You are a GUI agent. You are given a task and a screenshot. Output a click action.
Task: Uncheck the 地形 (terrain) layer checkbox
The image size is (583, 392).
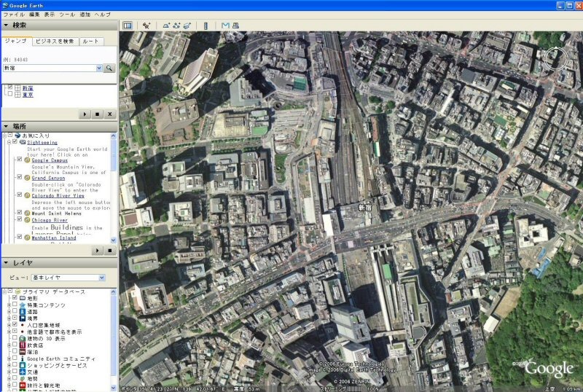(15, 298)
